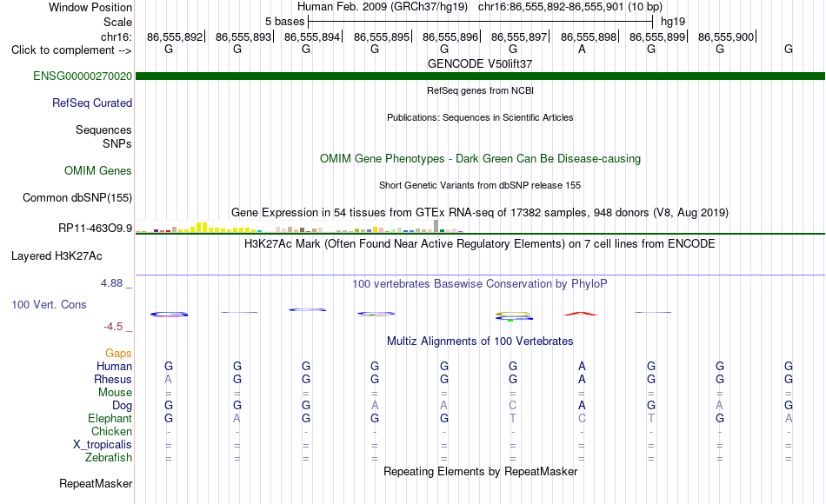This screenshot has width=826, height=504.
Task: Click the tallest gray bar in the GTEx chart
Action: [x=436, y=226]
